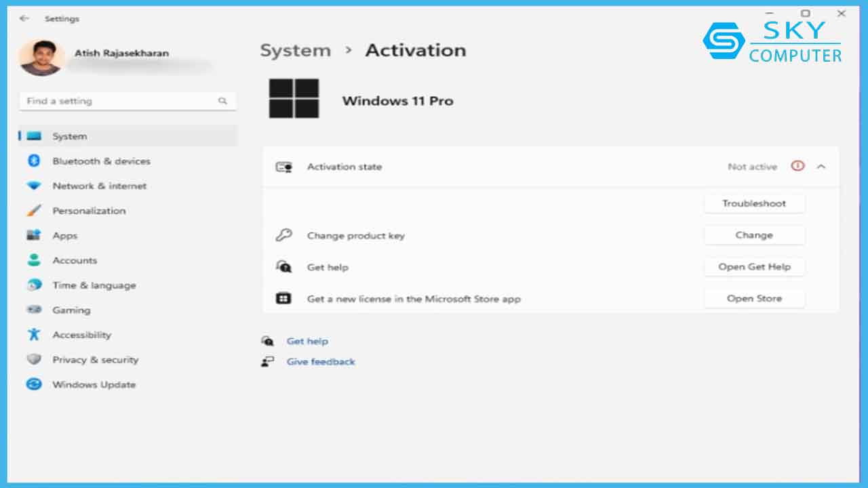868x488 pixels.
Task: Click the bottom Get help link icon
Action: pos(268,341)
